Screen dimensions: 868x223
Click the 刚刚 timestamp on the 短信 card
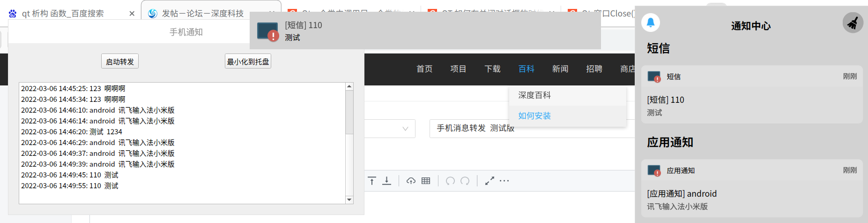[850, 76]
